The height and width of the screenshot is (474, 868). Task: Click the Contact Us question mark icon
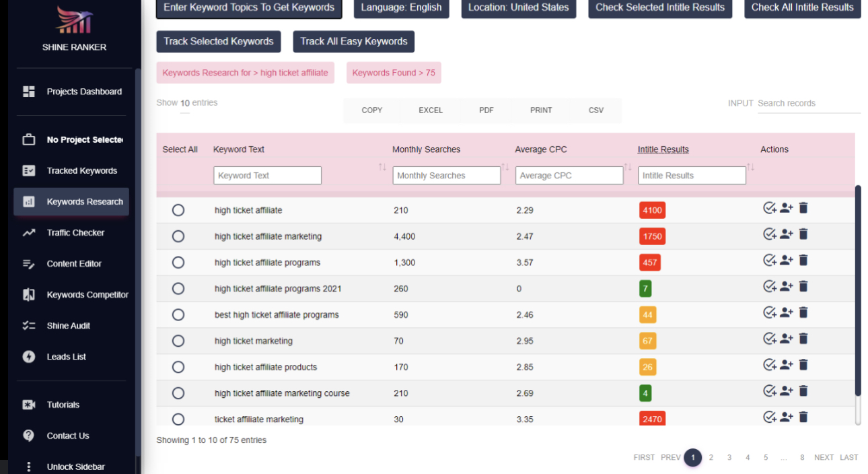click(29, 436)
